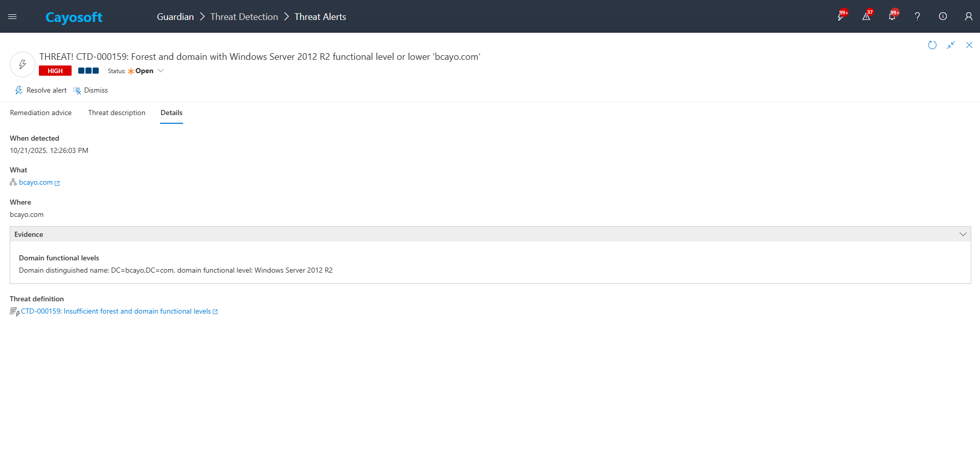The image size is (980, 465).
Task: Open the bcayo.com domain link
Action: pos(36,183)
